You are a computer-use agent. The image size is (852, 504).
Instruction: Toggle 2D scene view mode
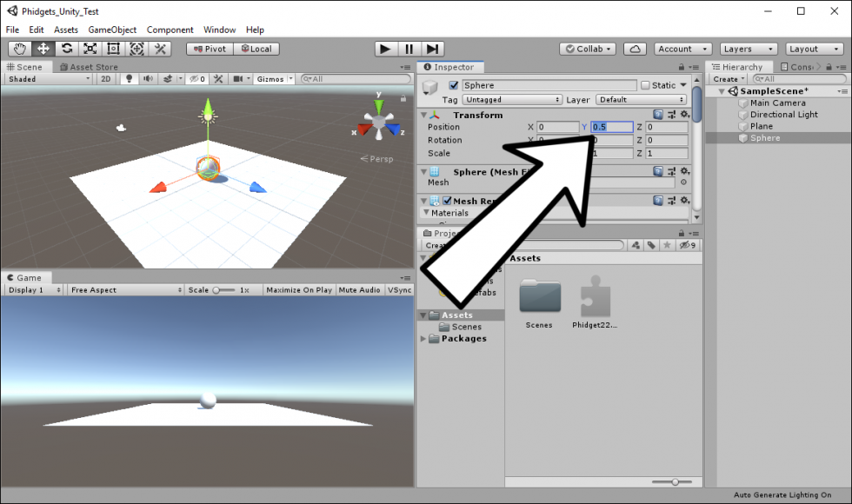point(105,79)
